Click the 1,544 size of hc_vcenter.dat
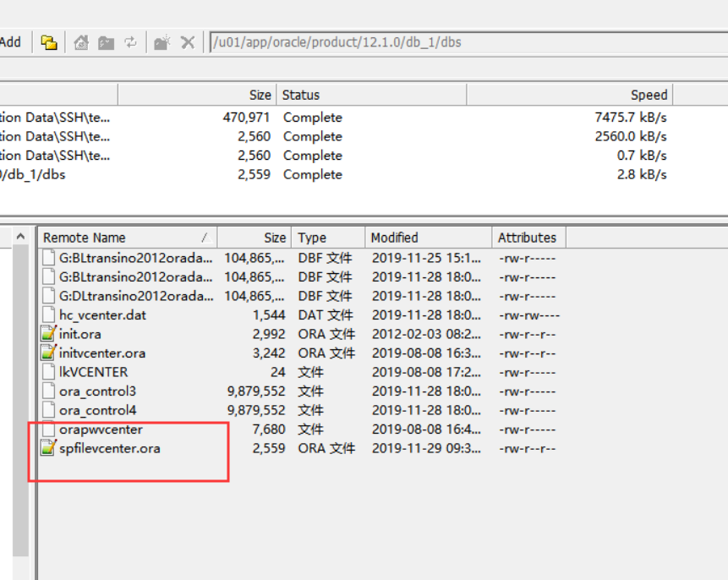 (x=269, y=315)
